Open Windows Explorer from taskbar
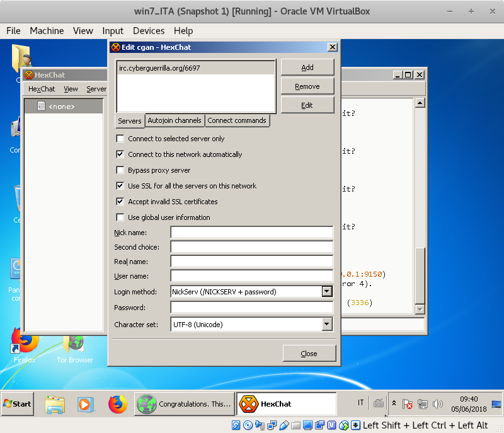 55,404
